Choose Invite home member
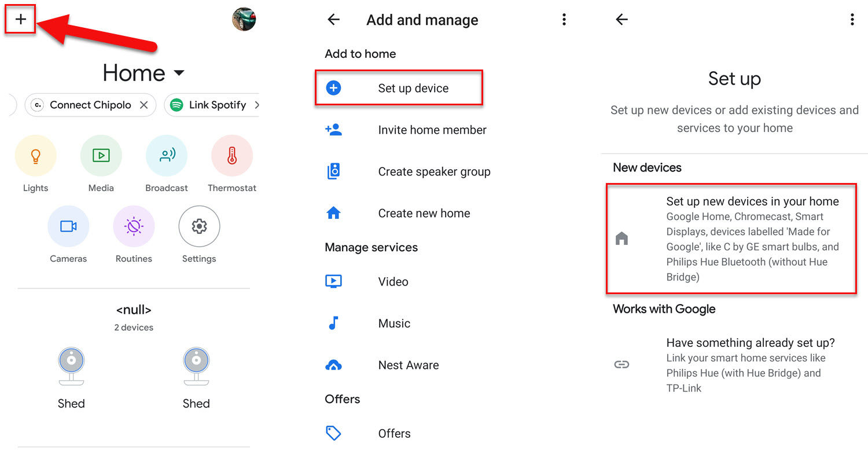This screenshot has width=868, height=454. coord(432,130)
